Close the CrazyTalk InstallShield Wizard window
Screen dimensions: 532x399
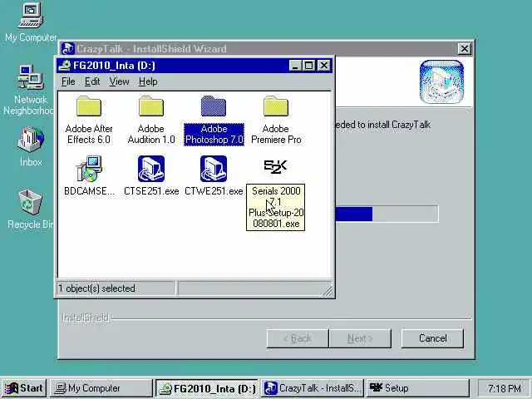click(464, 49)
